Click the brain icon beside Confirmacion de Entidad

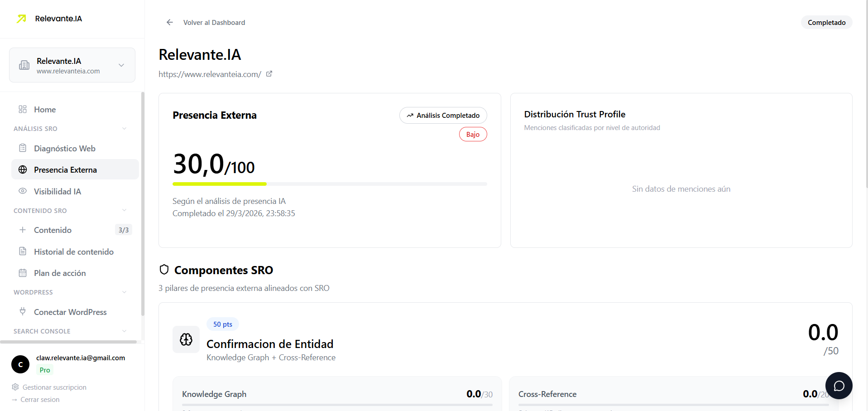point(186,339)
